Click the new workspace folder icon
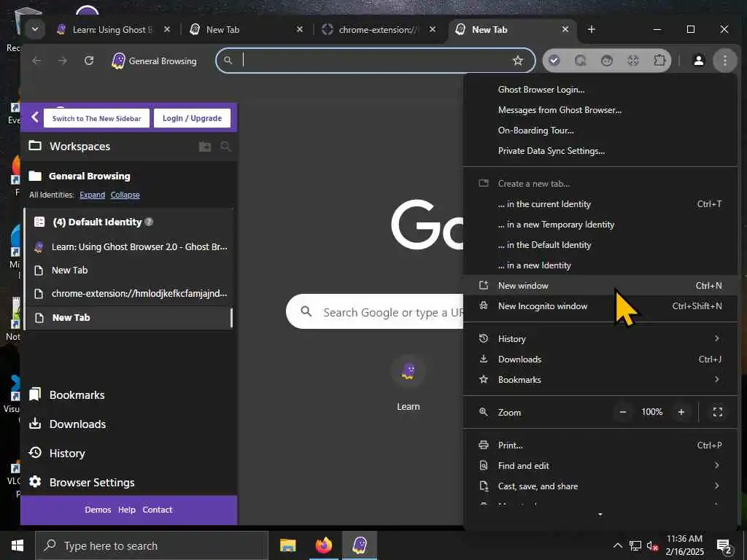Screen dimensions: 747x560 (205, 146)
